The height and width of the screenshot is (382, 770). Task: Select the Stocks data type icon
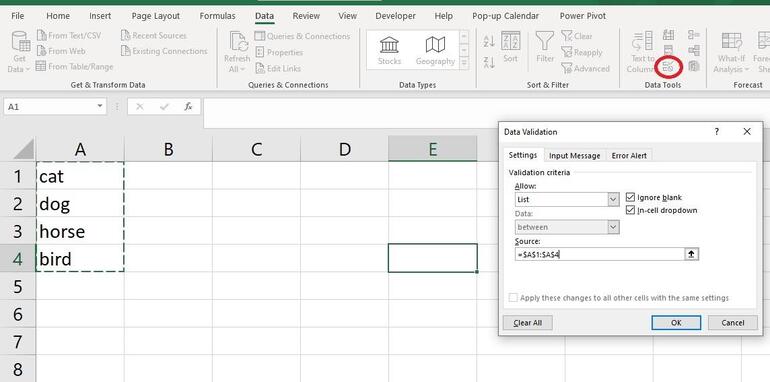[389, 45]
